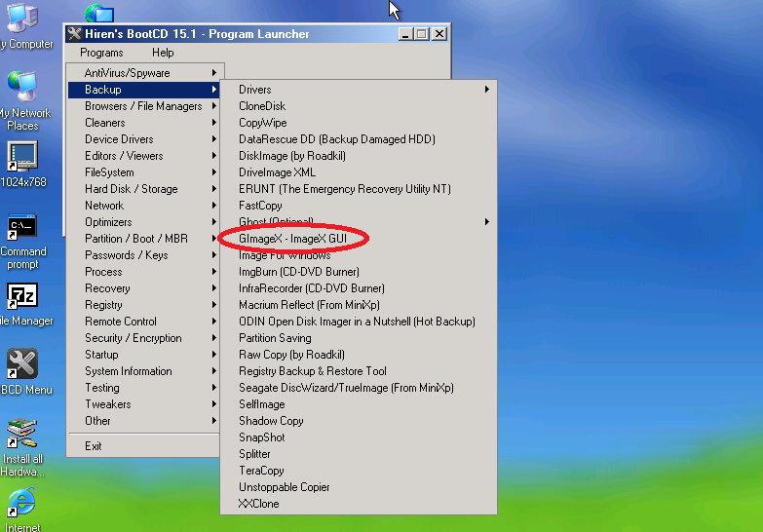The height and width of the screenshot is (532, 763).
Task: Open the Process category
Action: coord(144,272)
